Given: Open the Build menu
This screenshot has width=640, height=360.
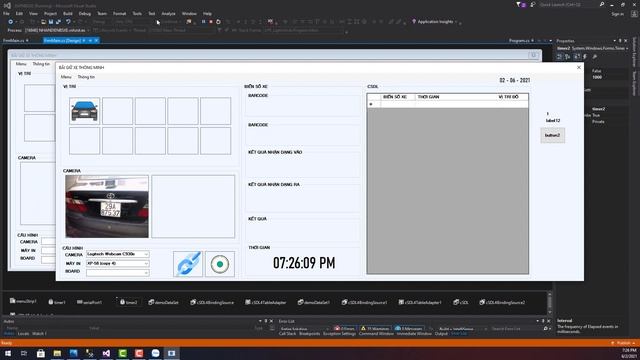Looking at the screenshot, I should point(68,13).
